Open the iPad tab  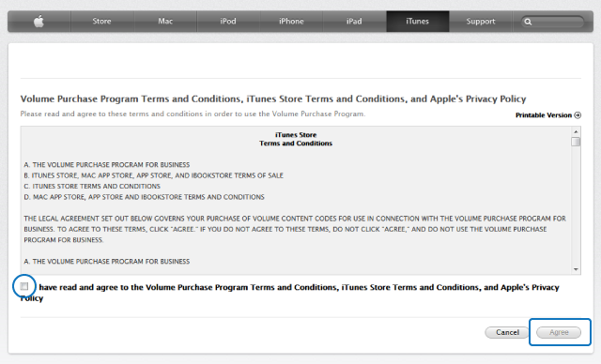point(354,22)
